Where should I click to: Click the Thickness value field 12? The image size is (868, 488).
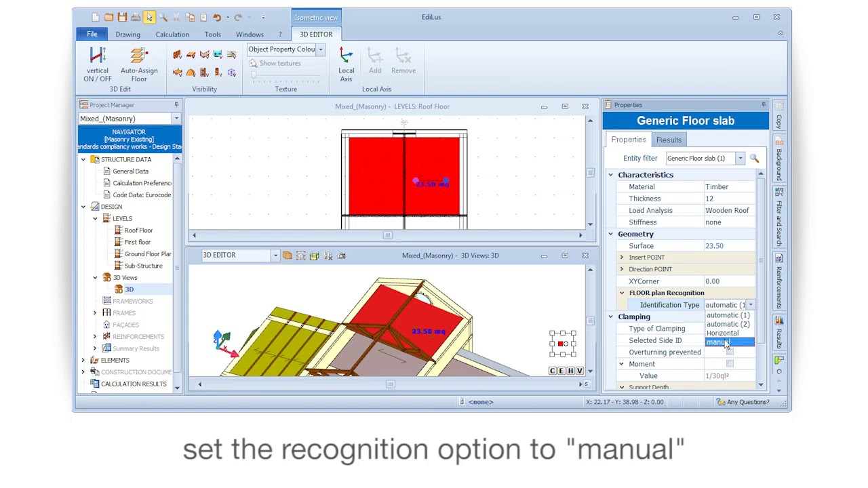[729, 199]
